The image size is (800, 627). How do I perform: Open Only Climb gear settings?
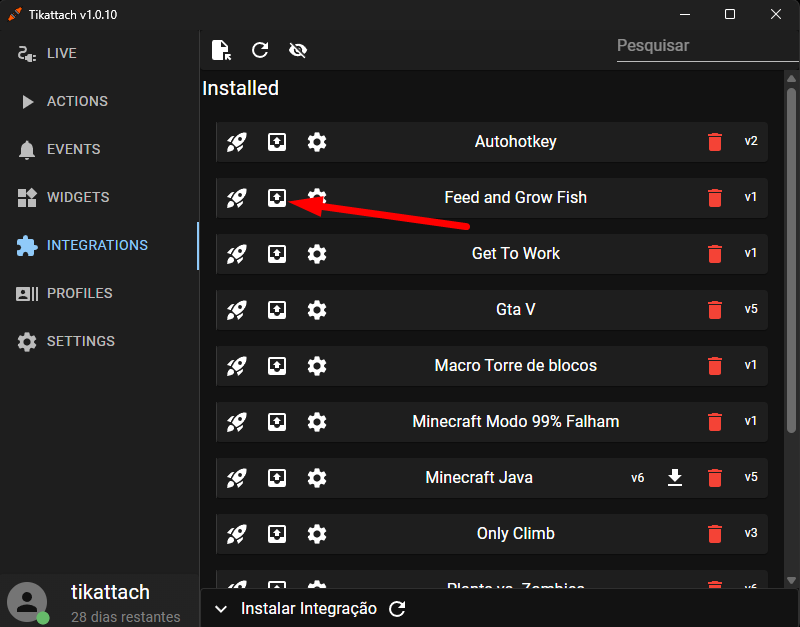[317, 535]
